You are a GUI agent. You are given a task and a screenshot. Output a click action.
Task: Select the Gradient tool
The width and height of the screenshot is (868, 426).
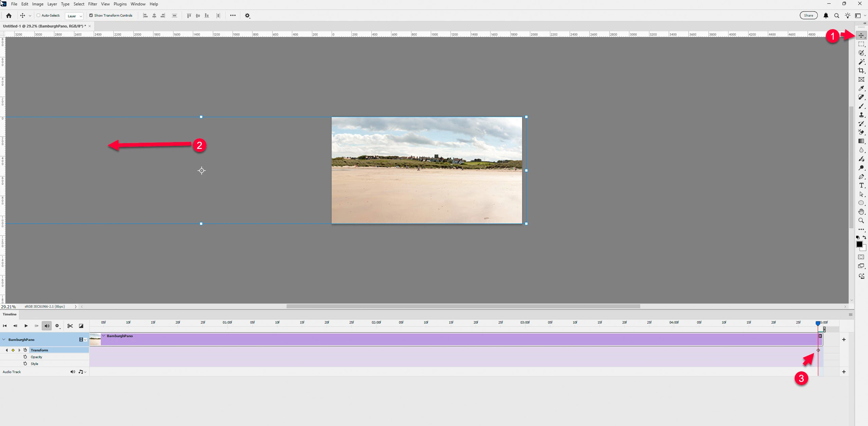[x=861, y=141]
